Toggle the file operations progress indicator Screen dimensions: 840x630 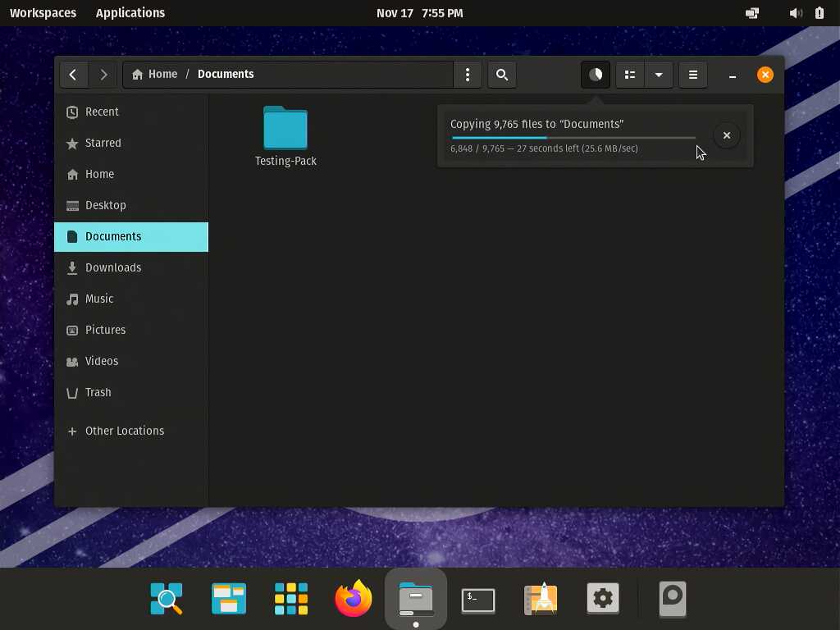596,75
